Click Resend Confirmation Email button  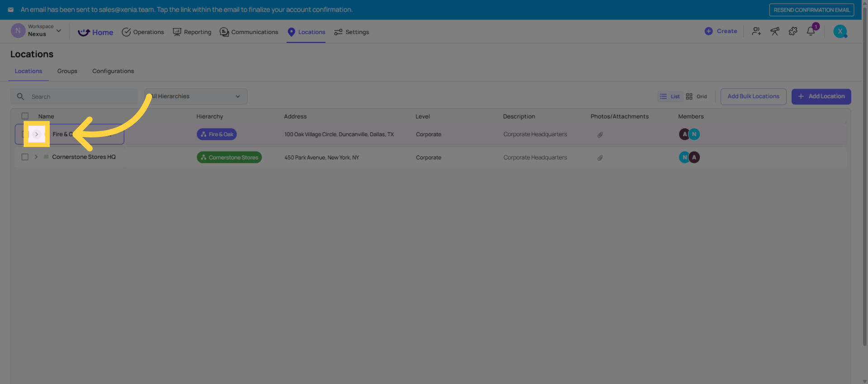tap(811, 10)
